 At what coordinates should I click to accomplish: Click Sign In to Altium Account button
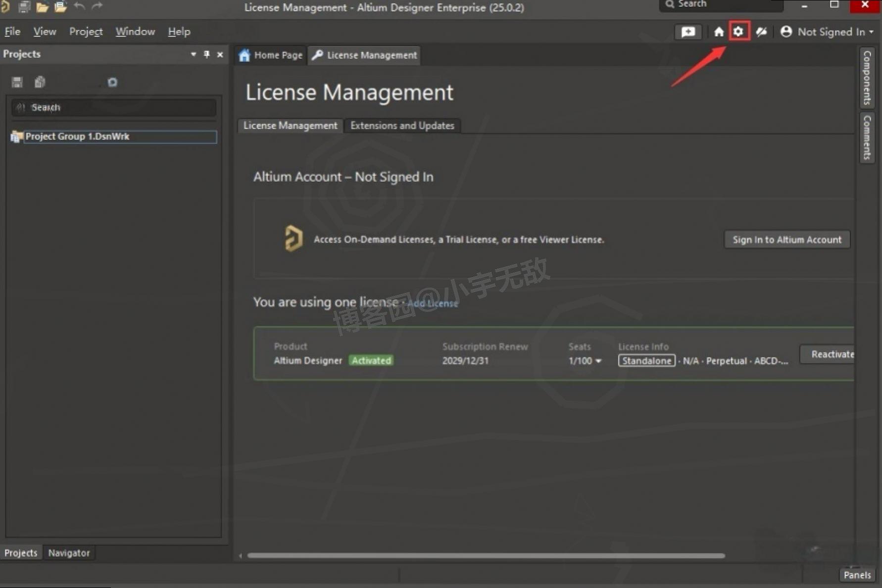point(786,240)
